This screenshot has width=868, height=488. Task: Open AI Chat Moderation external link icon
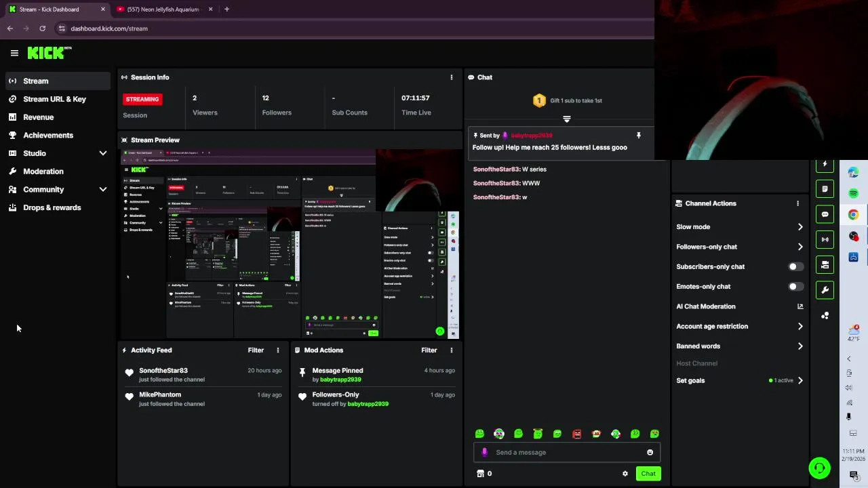pyautogui.click(x=800, y=306)
